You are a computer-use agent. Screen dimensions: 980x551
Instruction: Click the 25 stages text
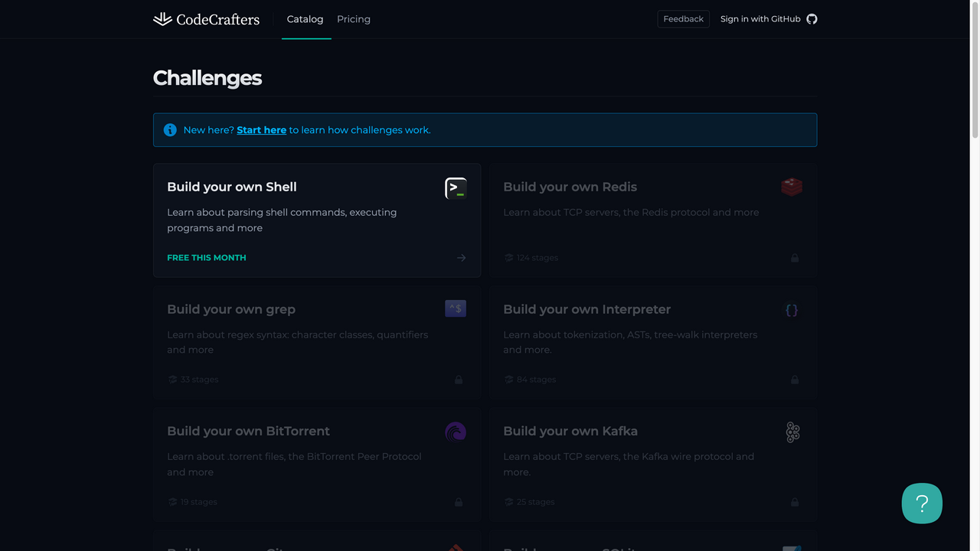(x=536, y=502)
